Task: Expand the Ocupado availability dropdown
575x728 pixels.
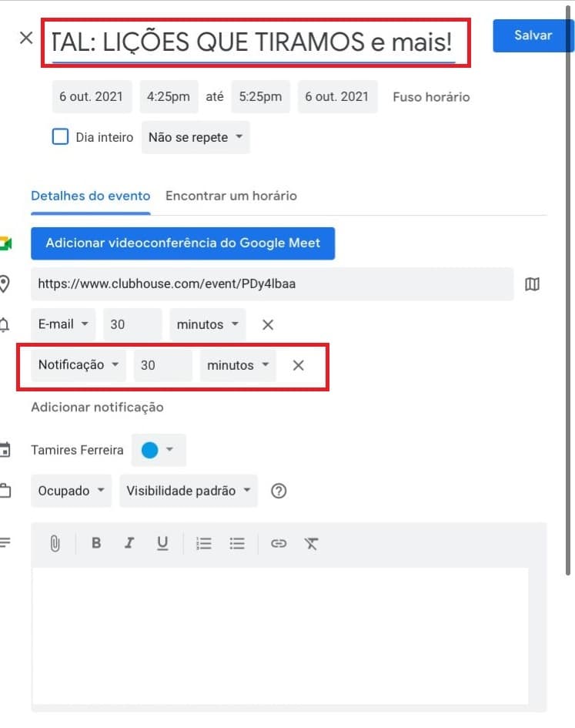Action: click(x=71, y=491)
